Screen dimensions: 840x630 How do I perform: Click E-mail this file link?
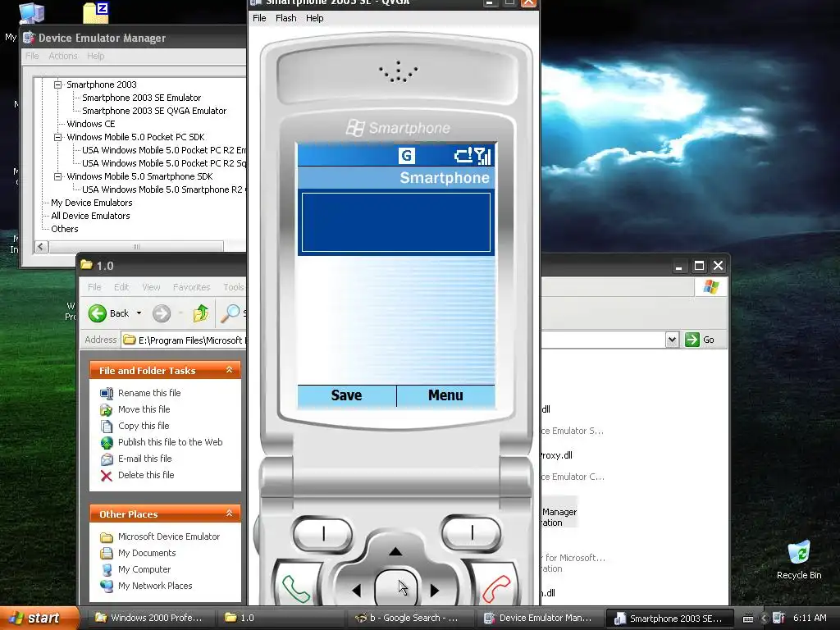tap(144, 459)
